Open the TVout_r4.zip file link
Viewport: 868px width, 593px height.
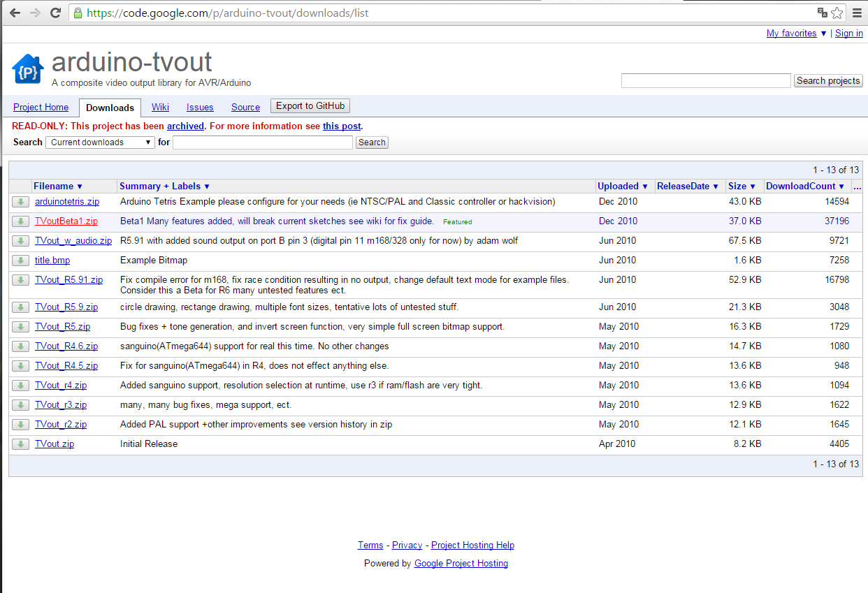coord(61,386)
